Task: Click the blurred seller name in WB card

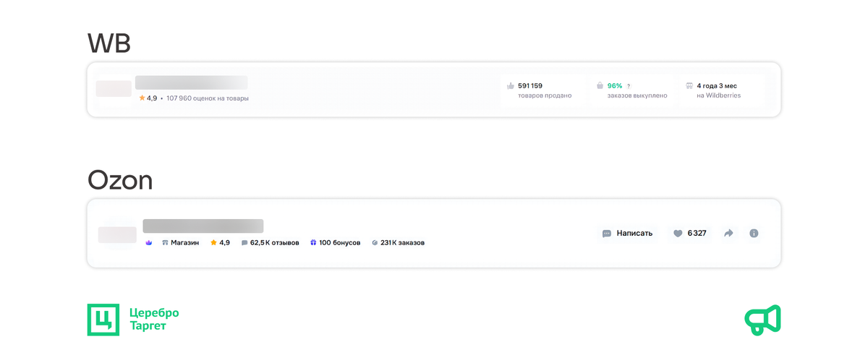Action: (x=192, y=82)
